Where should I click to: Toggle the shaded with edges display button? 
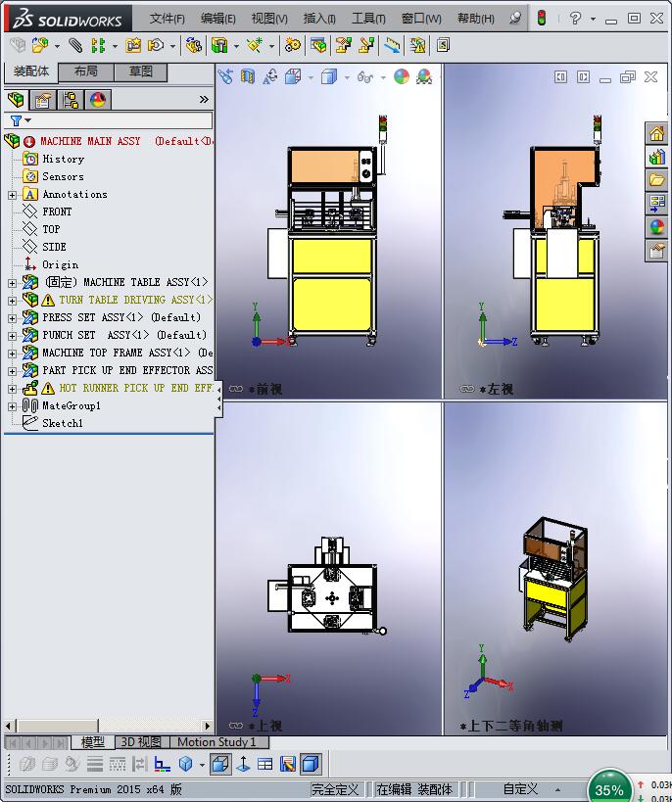[x=220, y=765]
